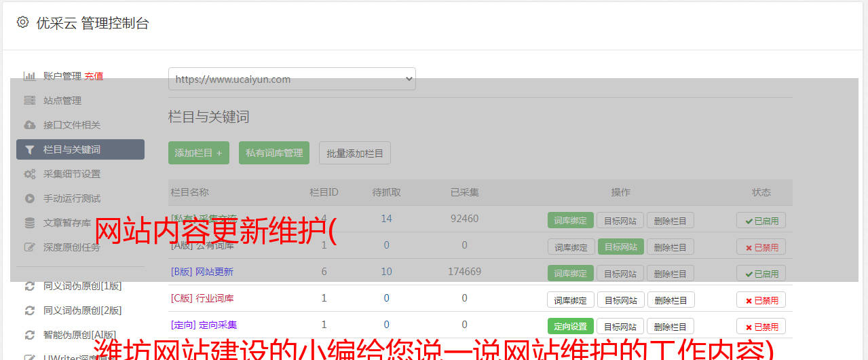
Task: Click the 批量添加栏目 button
Action: (355, 153)
